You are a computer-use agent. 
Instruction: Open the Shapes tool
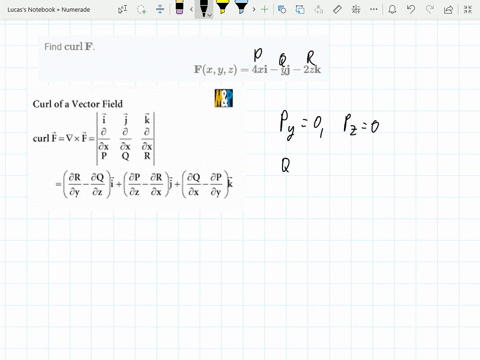coord(282,9)
